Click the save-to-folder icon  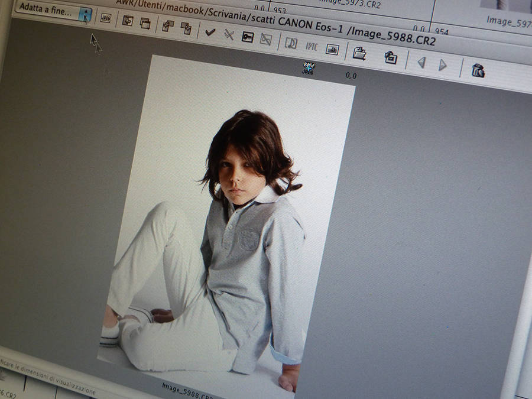coord(359,53)
